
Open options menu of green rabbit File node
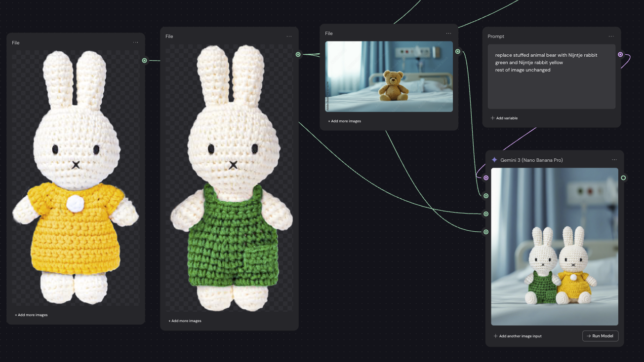coord(289,36)
